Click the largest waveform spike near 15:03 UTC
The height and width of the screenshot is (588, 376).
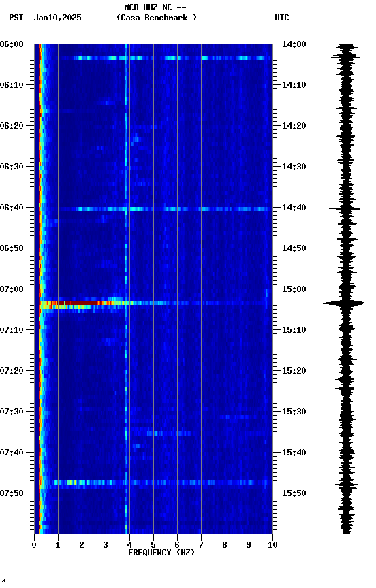346,303
